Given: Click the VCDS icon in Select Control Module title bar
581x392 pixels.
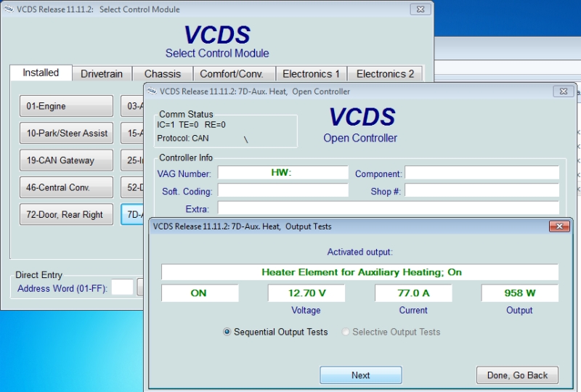Looking at the screenshot, I should [9, 9].
